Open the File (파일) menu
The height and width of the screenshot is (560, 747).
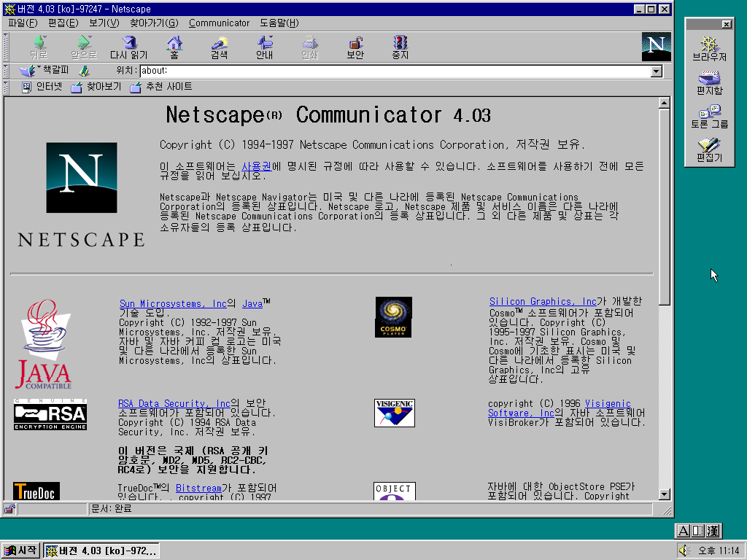point(23,23)
